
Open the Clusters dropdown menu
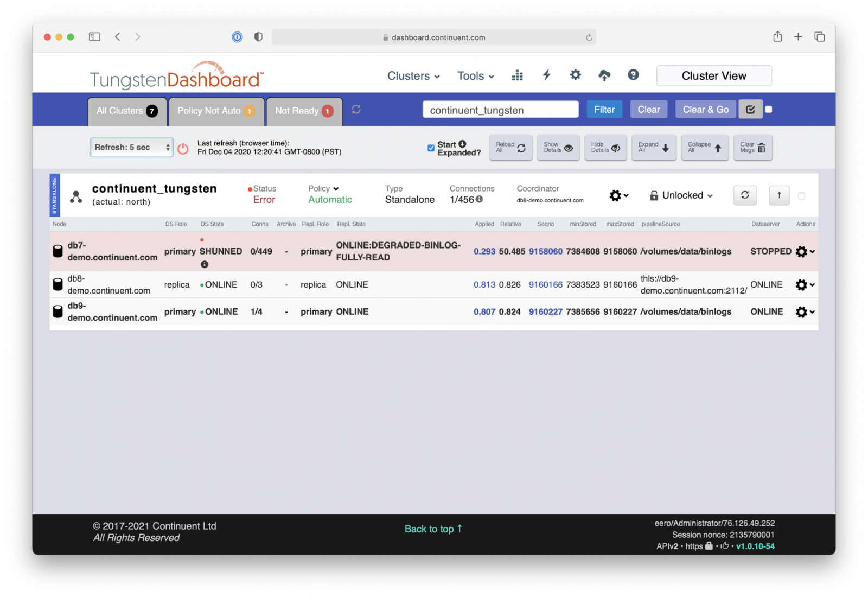click(413, 76)
